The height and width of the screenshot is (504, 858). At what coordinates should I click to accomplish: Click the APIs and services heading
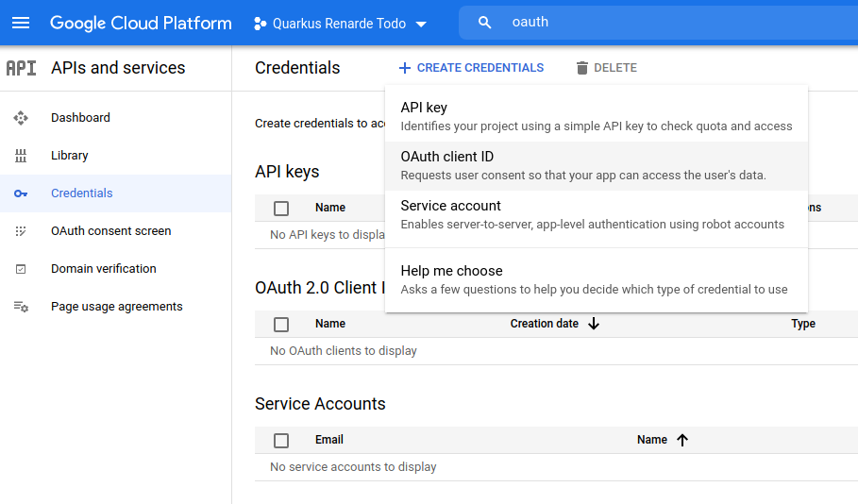click(x=118, y=68)
